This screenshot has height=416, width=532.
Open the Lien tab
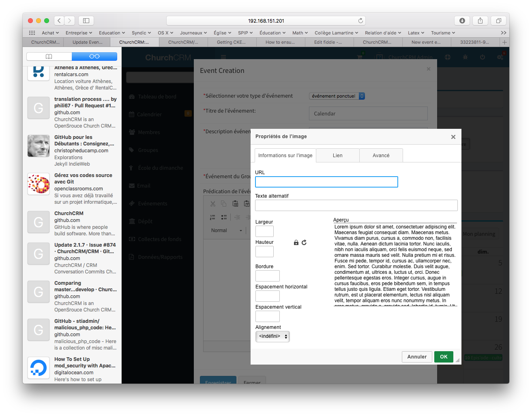pos(338,156)
